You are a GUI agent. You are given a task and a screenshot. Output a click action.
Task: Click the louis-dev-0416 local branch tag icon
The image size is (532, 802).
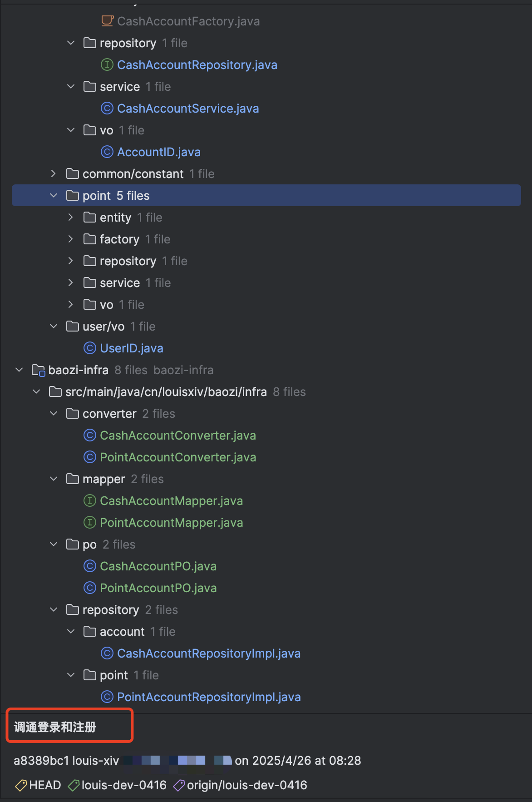coord(74,785)
